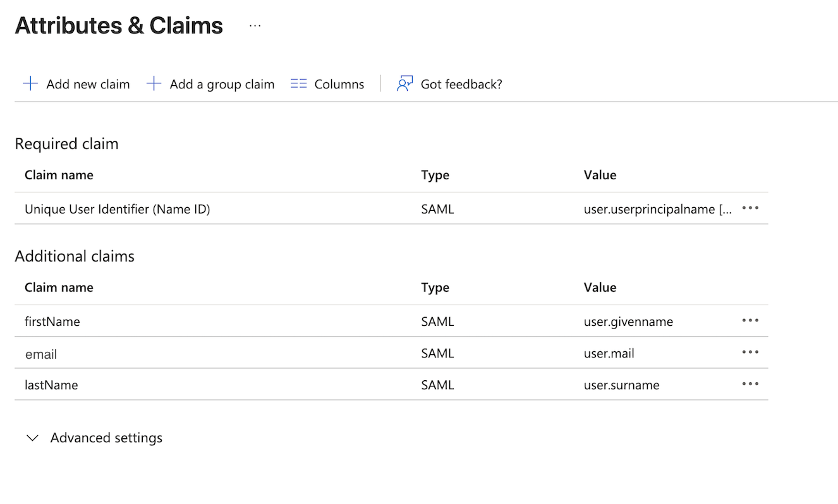Image resolution: width=838 pixels, height=504 pixels.
Task: Select the firstName claim name
Action: click(x=52, y=321)
